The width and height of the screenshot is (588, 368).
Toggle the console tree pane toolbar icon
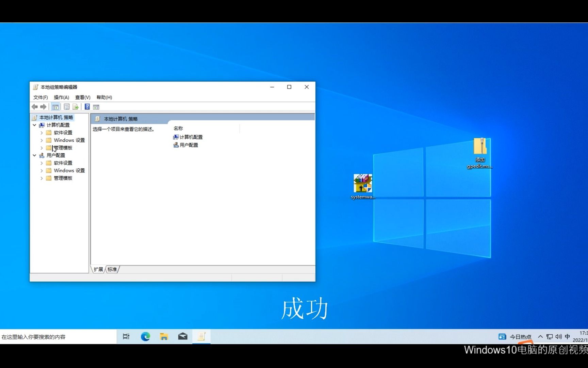(55, 107)
